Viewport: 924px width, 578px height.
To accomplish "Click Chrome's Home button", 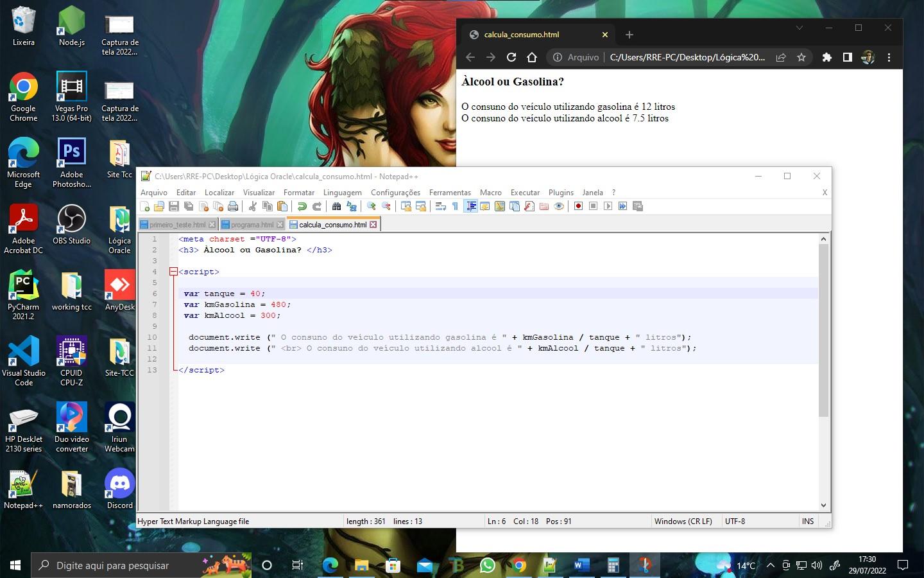I will click(532, 57).
